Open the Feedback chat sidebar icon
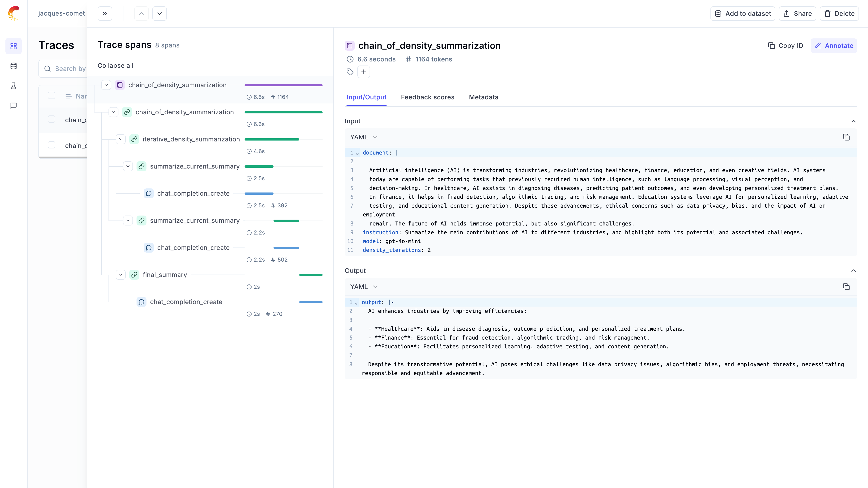This screenshot has height=488, width=868. coord(14,106)
